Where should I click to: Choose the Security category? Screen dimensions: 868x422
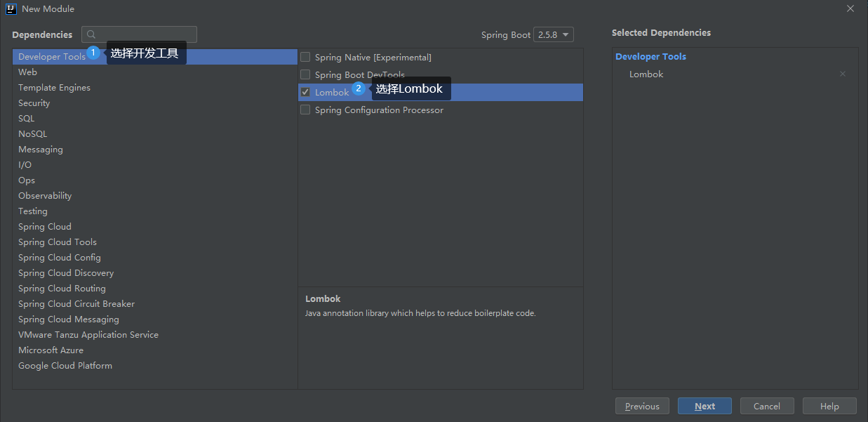(x=155, y=103)
